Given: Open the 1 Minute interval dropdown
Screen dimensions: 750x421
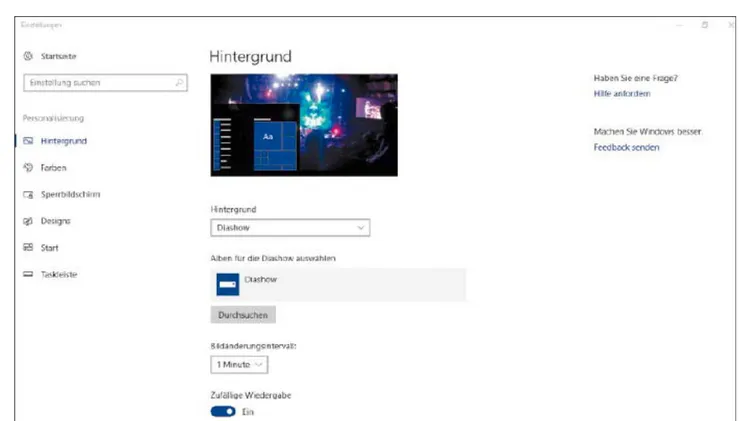Looking at the screenshot, I should point(239,365).
